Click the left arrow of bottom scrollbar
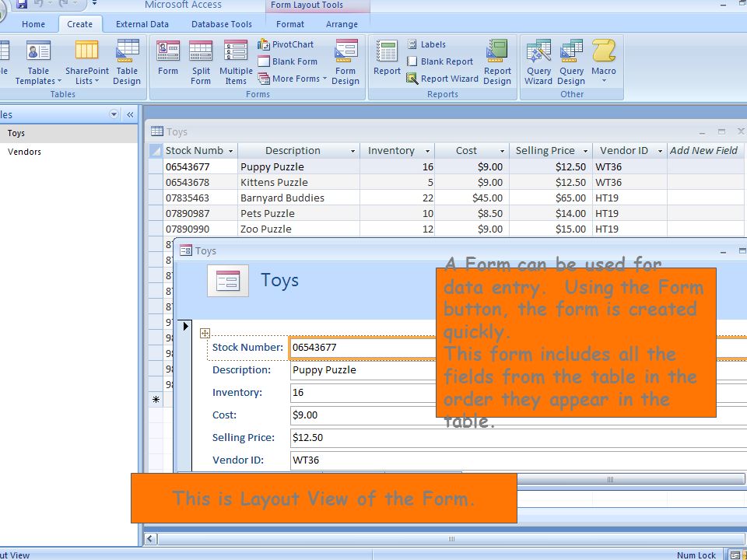This screenshot has height=560, width=747. 150,539
